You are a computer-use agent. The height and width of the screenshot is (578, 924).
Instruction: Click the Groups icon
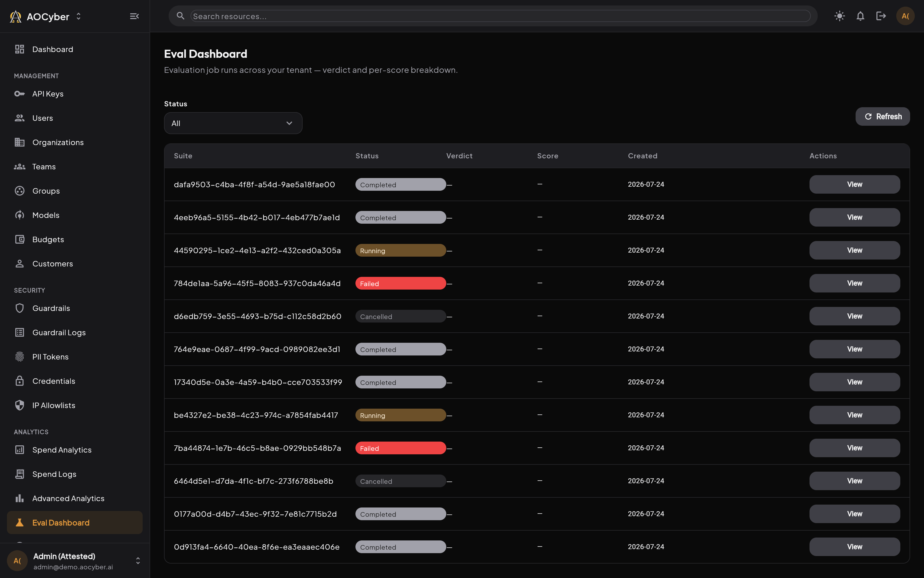(x=19, y=191)
